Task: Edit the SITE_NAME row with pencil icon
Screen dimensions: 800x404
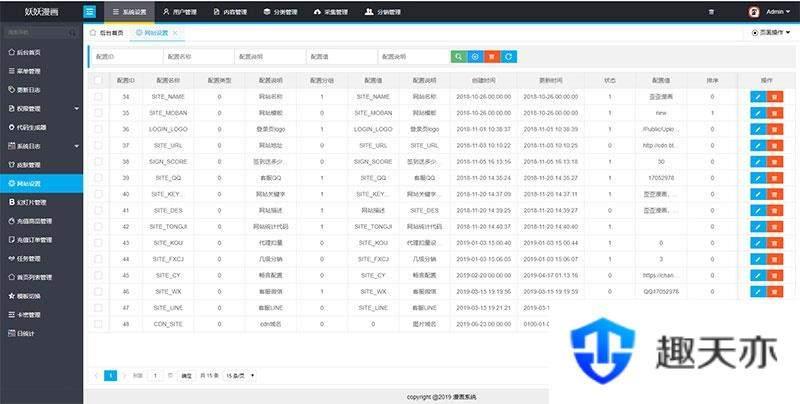Action: [758, 96]
